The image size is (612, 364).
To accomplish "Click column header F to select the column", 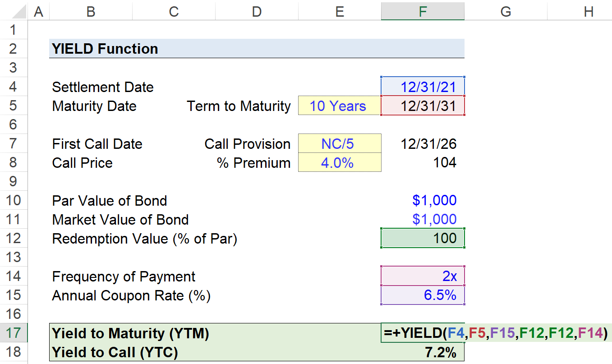I will [x=423, y=11].
